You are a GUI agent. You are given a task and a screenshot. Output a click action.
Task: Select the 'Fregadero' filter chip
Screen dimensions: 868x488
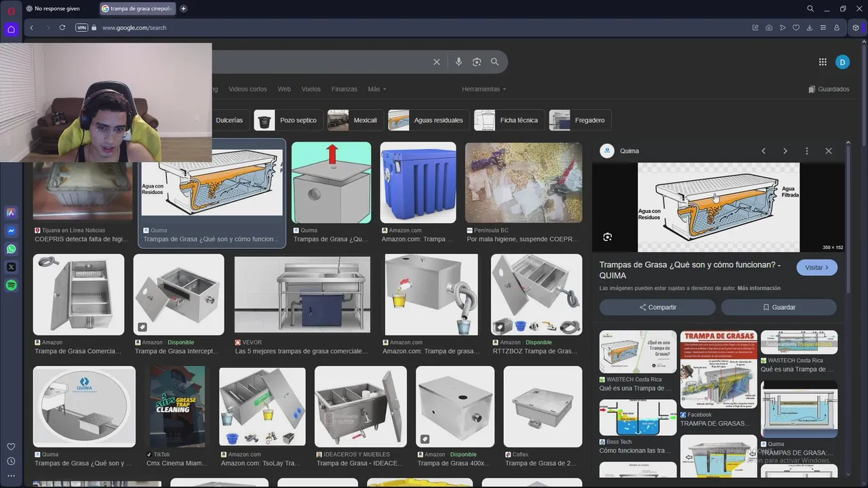click(580, 120)
